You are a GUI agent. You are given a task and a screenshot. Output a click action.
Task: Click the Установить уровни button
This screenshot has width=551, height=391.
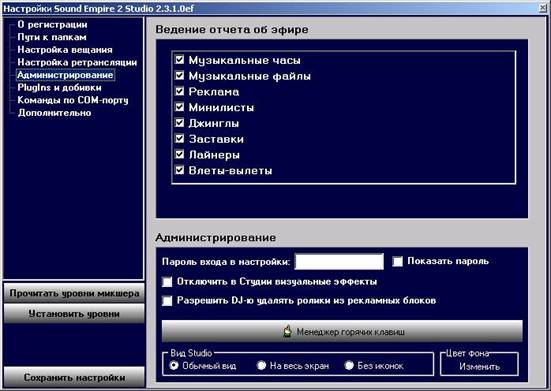[74, 313]
